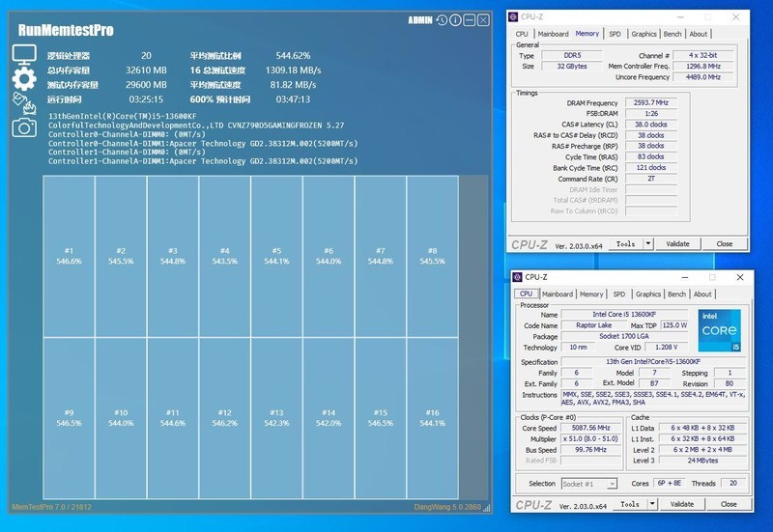Click Close button in upper CPU-Z window
This screenshot has height=532, width=773.
tap(724, 244)
